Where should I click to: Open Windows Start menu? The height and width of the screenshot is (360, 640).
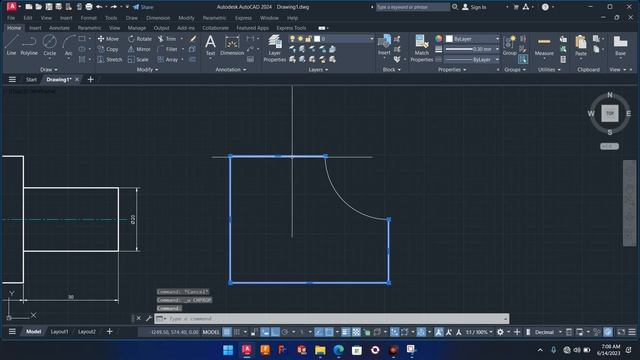coord(228,350)
